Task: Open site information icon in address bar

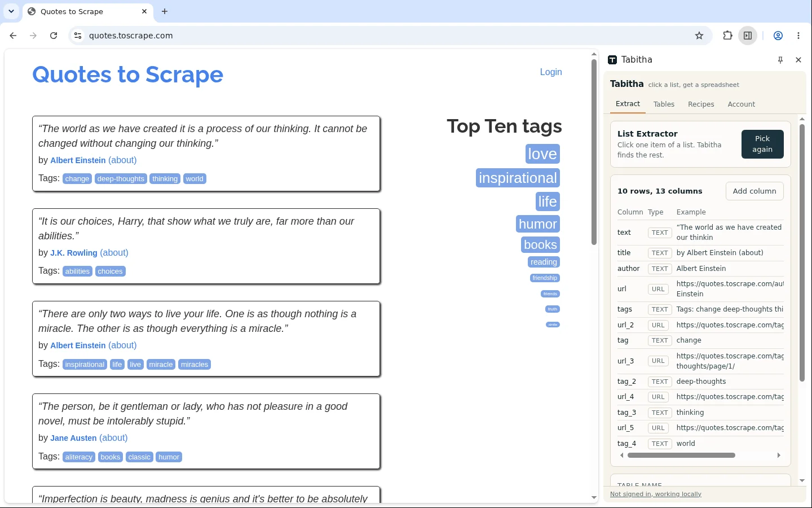Action: 78,36
